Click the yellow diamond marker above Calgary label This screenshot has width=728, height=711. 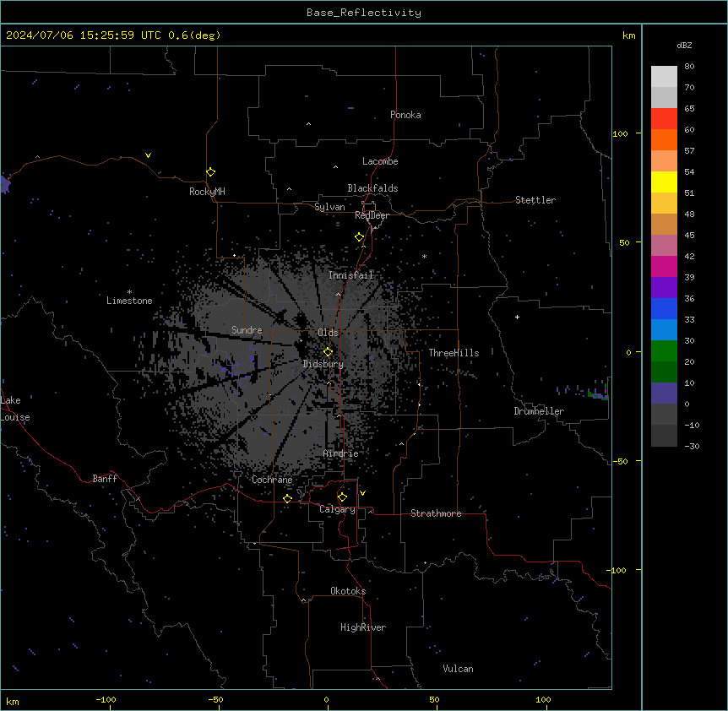tap(342, 497)
